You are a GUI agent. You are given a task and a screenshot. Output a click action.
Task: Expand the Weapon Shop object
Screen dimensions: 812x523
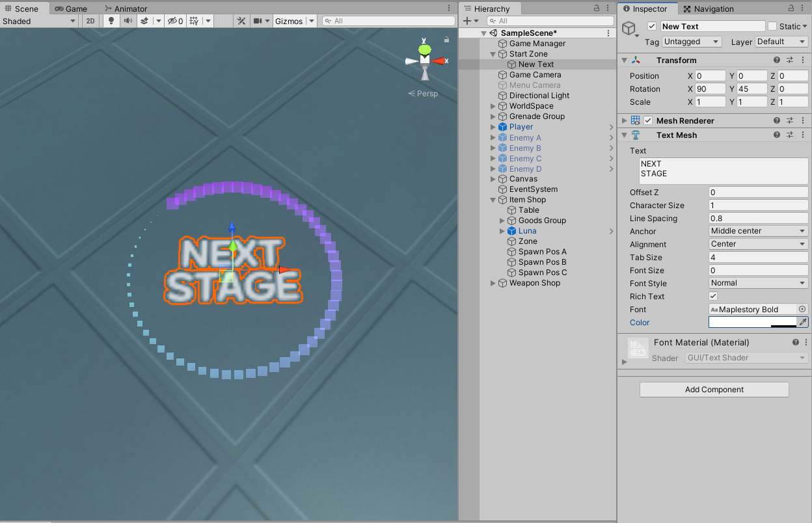tap(493, 283)
